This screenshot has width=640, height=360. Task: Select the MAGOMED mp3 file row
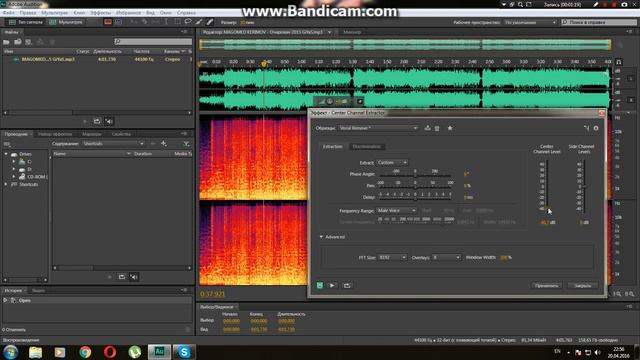[97, 59]
